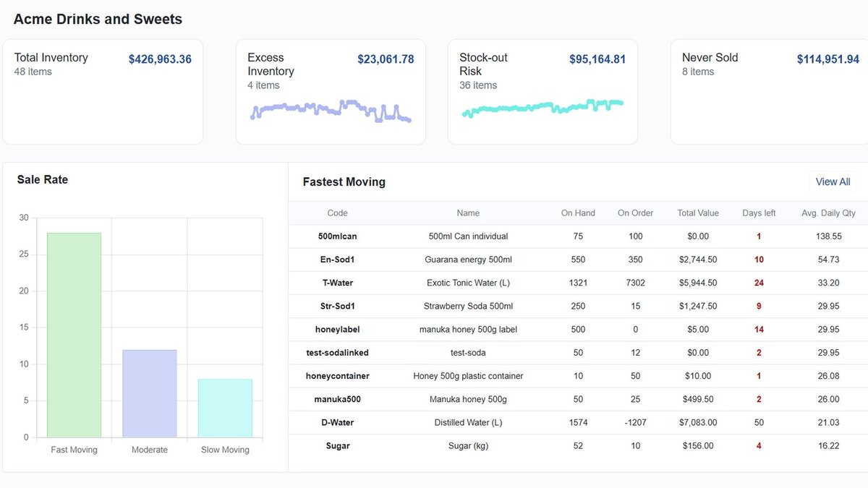Select the En-Sod1 item code
The height and width of the screenshot is (488, 868).
337,260
